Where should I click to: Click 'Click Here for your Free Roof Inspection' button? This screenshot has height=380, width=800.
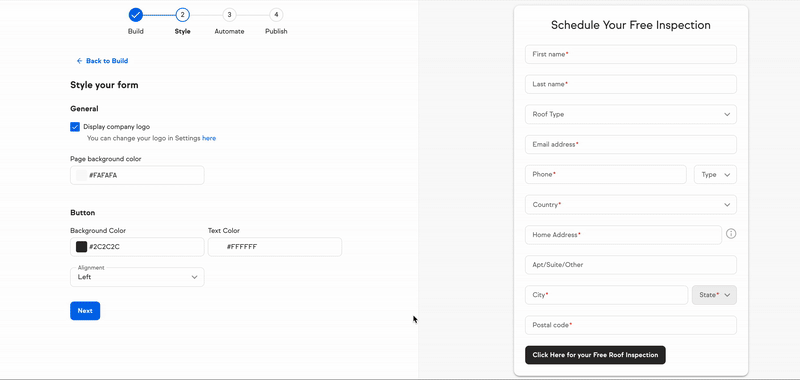tap(595, 355)
